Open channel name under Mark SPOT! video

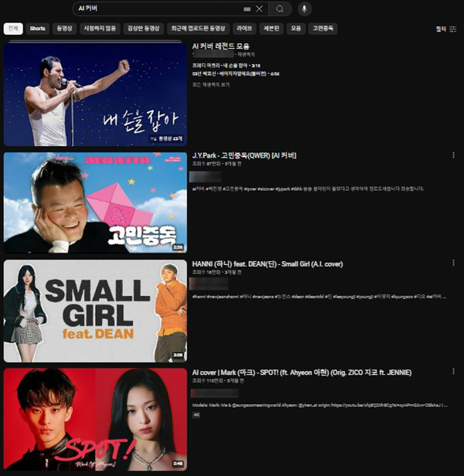click(x=214, y=393)
